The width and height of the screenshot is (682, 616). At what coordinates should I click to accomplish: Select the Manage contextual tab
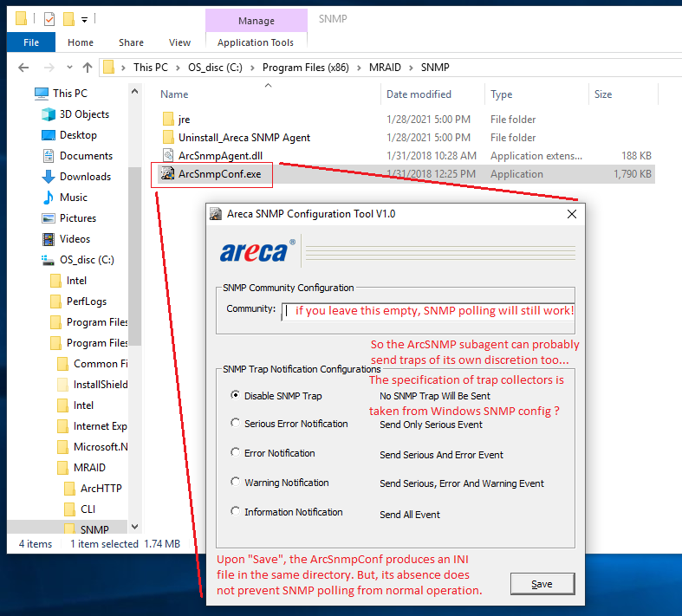tap(257, 21)
